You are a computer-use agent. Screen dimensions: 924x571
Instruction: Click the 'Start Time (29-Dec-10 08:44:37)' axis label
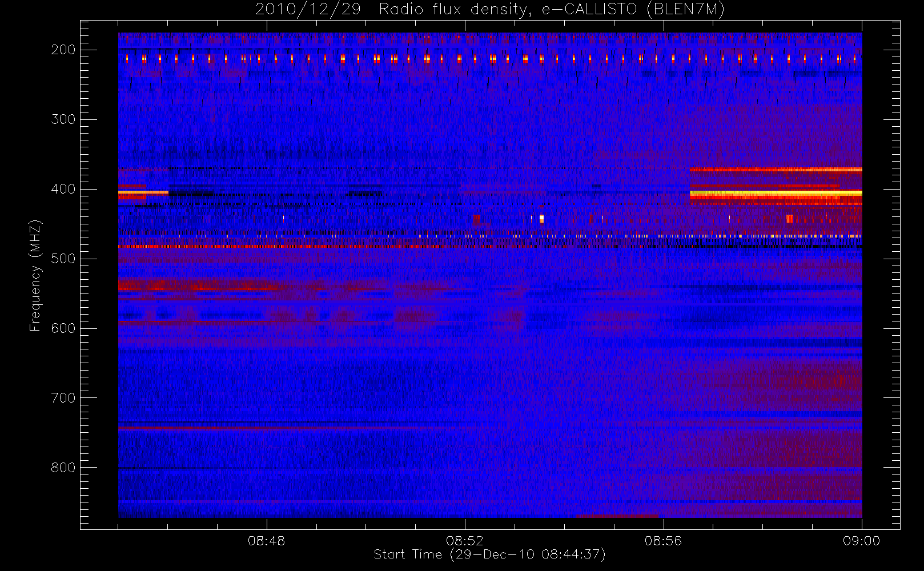click(489, 554)
